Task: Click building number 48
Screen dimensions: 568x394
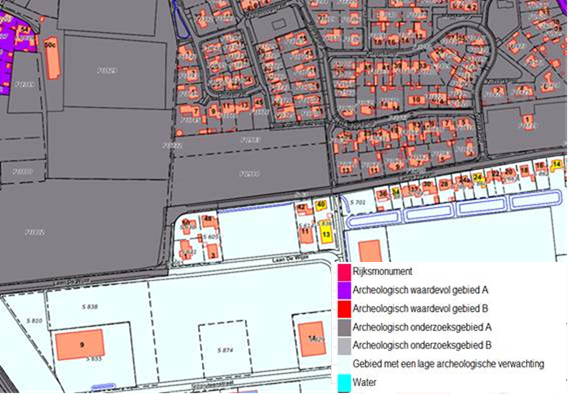Action: (209, 220)
